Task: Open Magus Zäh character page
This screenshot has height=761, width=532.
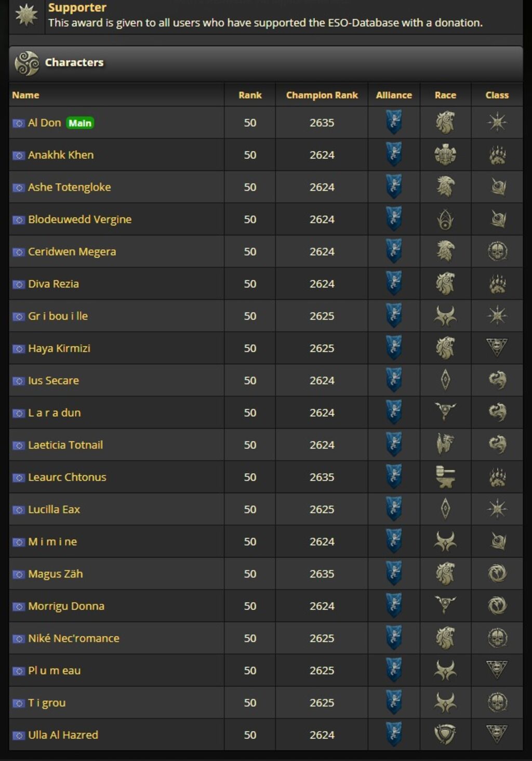Action: point(56,574)
